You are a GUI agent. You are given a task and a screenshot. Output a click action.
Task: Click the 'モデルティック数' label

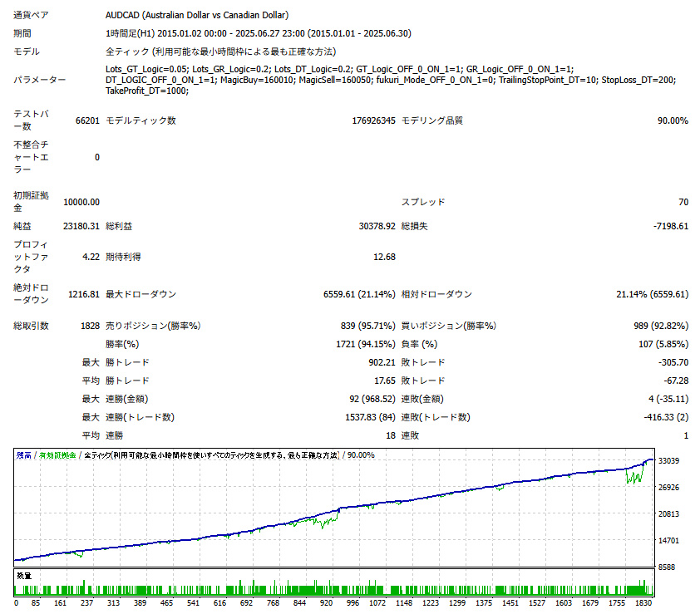tap(140, 120)
